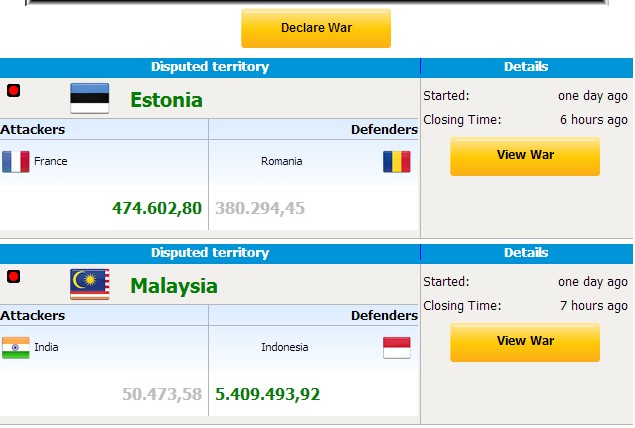Click first Disputed territory header
This screenshot has width=635, height=428.
[210, 67]
